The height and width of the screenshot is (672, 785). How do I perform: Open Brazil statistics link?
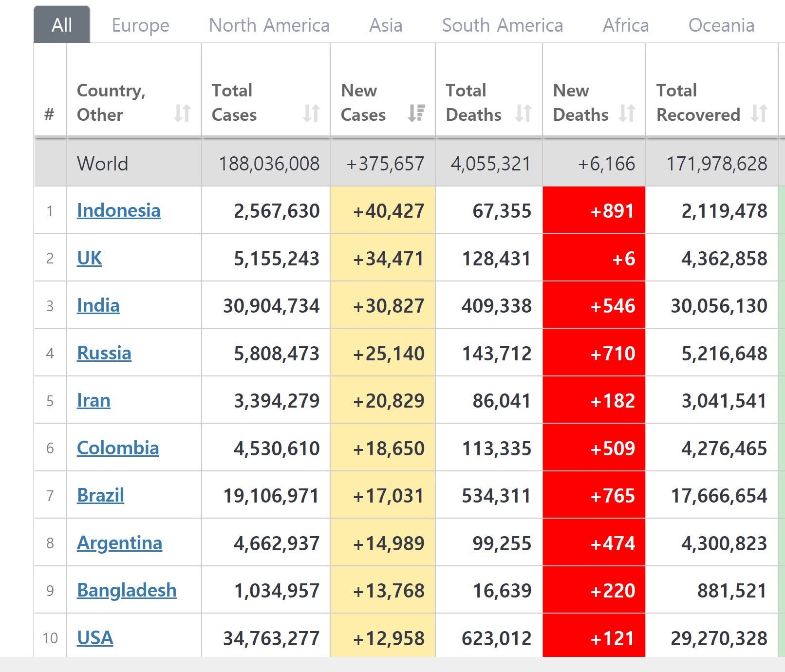click(x=100, y=495)
